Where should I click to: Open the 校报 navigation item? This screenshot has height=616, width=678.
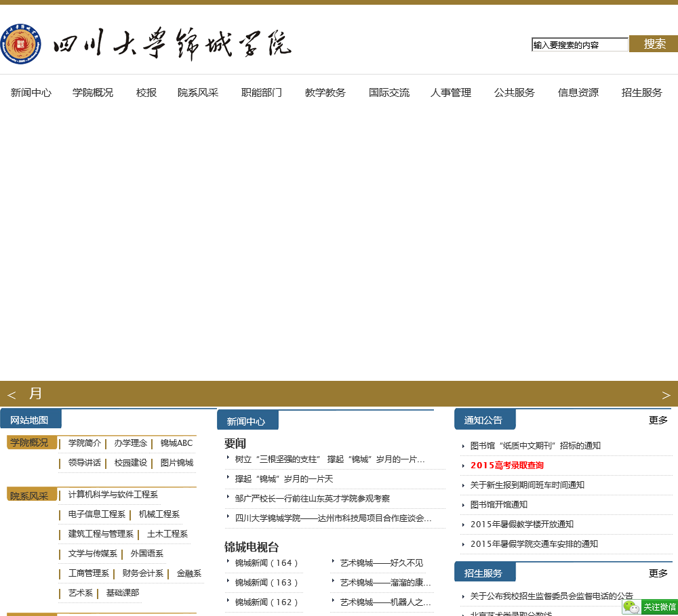point(146,93)
